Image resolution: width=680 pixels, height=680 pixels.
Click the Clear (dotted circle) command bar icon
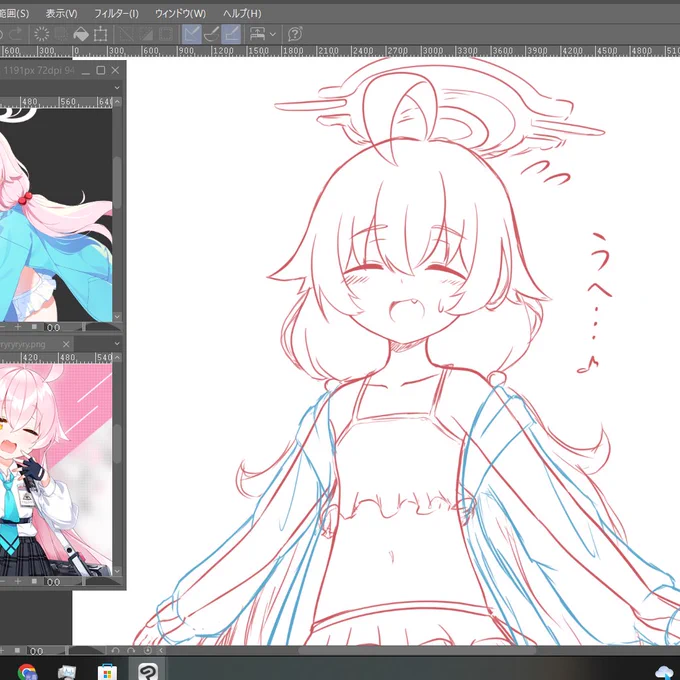[x=42, y=34]
